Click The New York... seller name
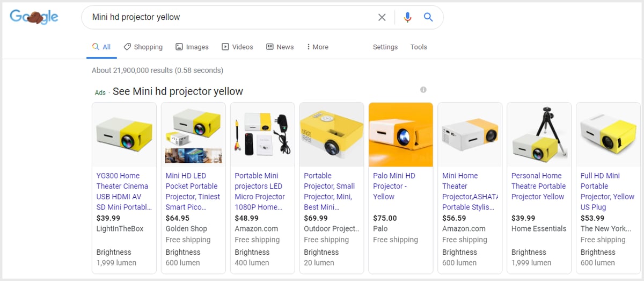 [607, 228]
